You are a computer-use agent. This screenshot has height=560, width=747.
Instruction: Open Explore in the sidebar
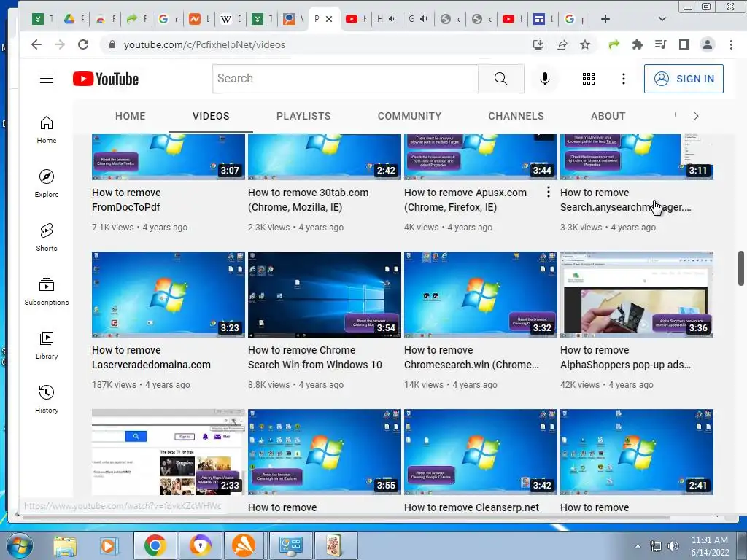[46, 183]
